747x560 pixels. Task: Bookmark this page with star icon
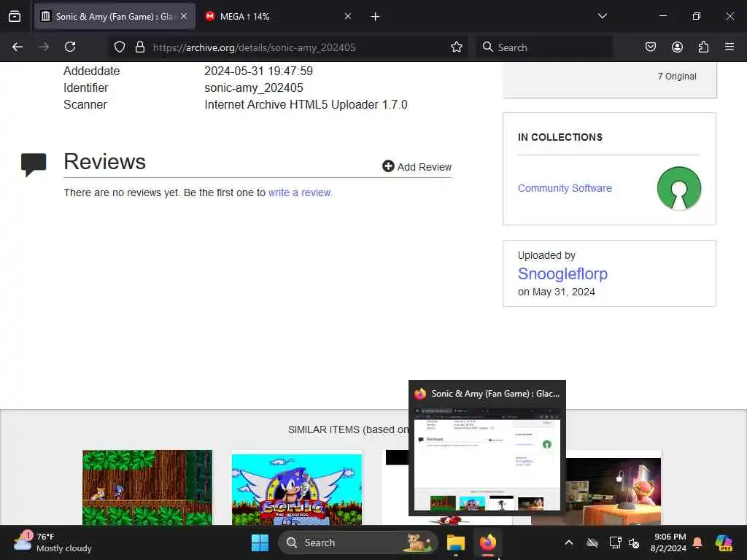click(x=457, y=47)
